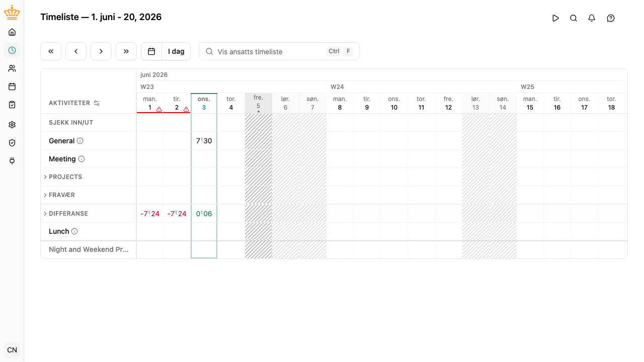This screenshot has width=644, height=362.
Task: Click the CN user avatar
Action: point(12,350)
